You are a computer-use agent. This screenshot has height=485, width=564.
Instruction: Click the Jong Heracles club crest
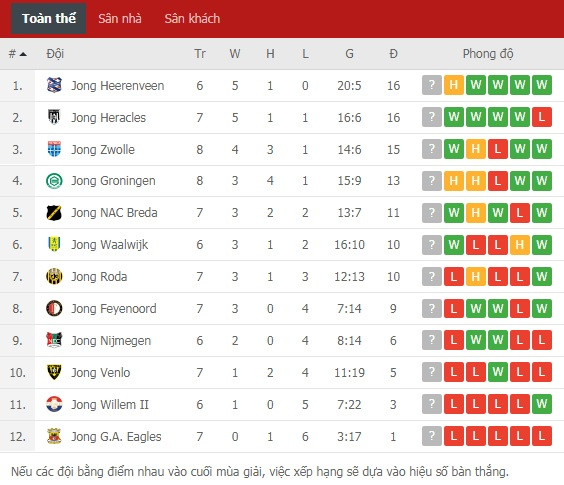pos(54,117)
